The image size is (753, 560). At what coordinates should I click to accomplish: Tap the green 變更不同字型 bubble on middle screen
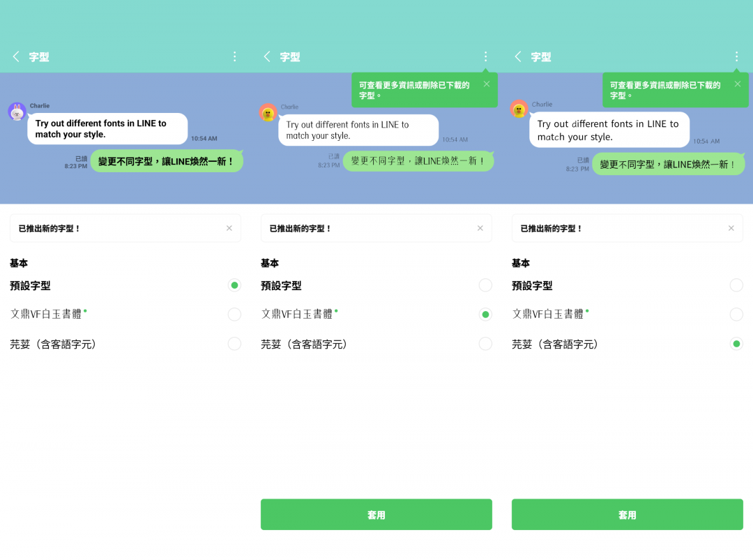point(418,161)
